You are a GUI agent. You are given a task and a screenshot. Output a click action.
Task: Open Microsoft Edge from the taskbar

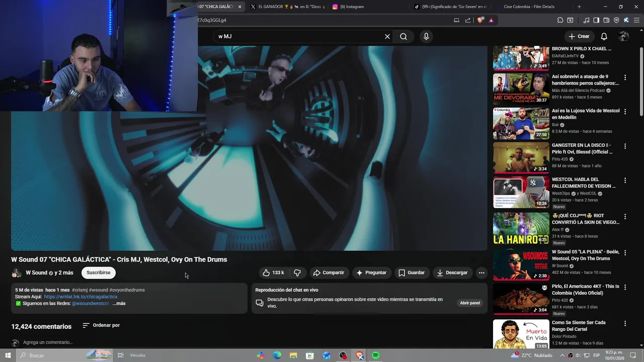tap(277, 355)
